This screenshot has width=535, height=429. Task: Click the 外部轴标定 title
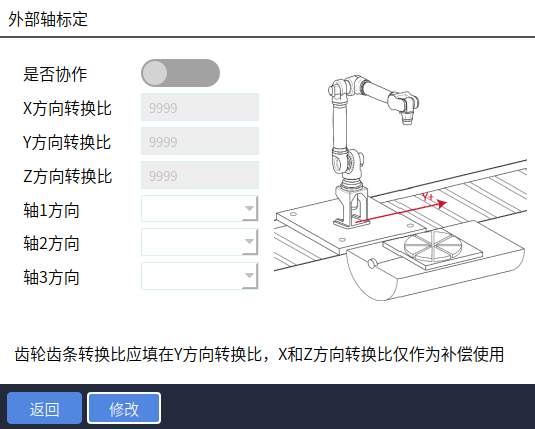pos(48,19)
